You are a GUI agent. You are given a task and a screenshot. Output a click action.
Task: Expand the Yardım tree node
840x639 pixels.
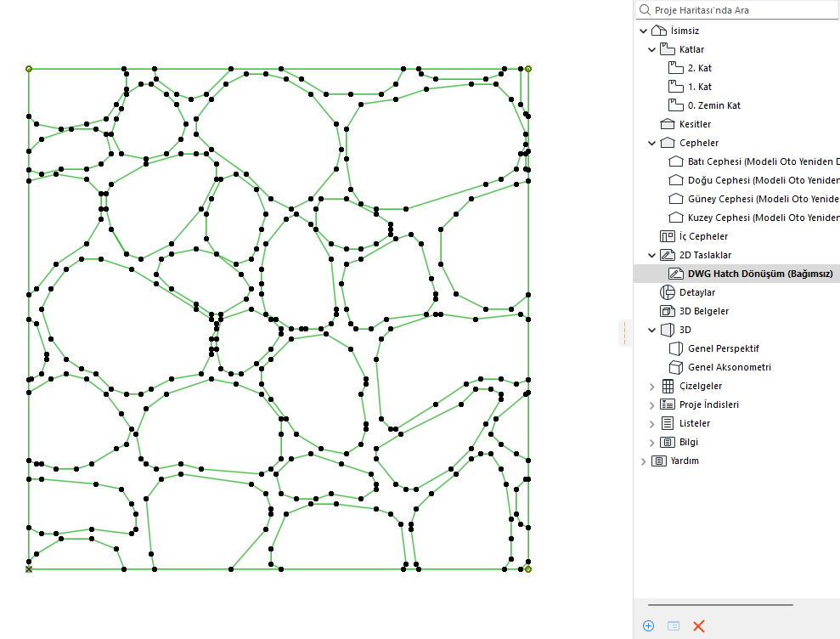644,461
